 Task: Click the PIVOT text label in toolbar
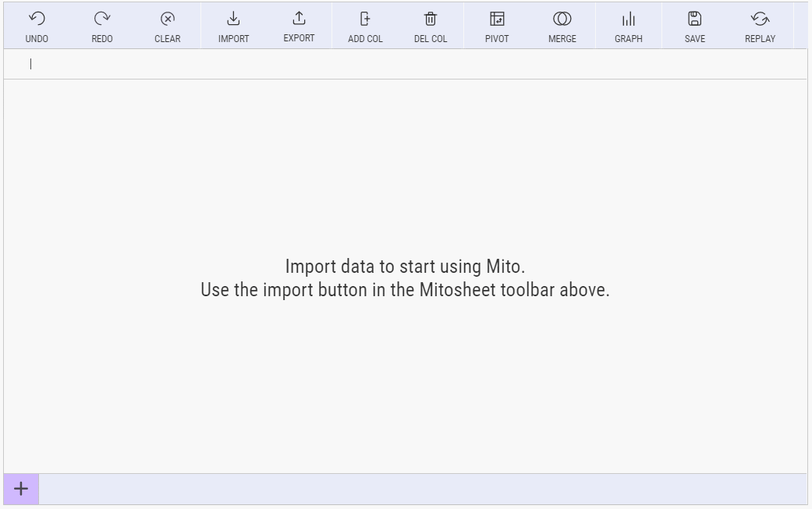497,39
